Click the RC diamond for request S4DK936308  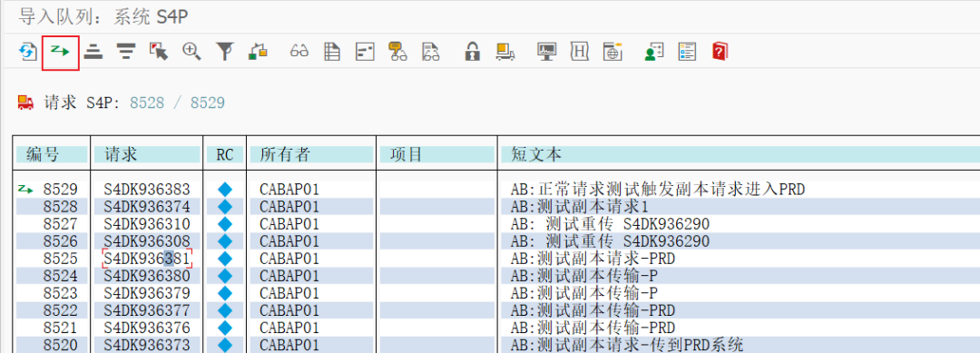tap(225, 241)
